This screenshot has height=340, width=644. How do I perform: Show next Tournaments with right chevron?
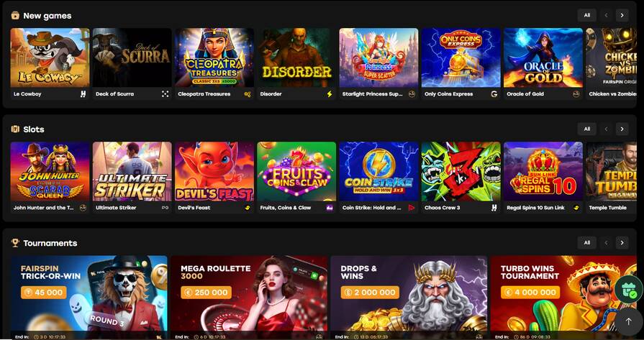622,242
